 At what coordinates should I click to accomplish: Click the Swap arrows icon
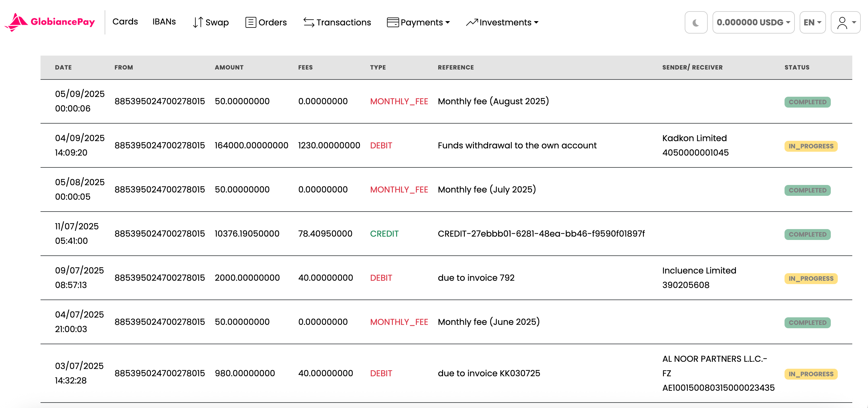198,23
